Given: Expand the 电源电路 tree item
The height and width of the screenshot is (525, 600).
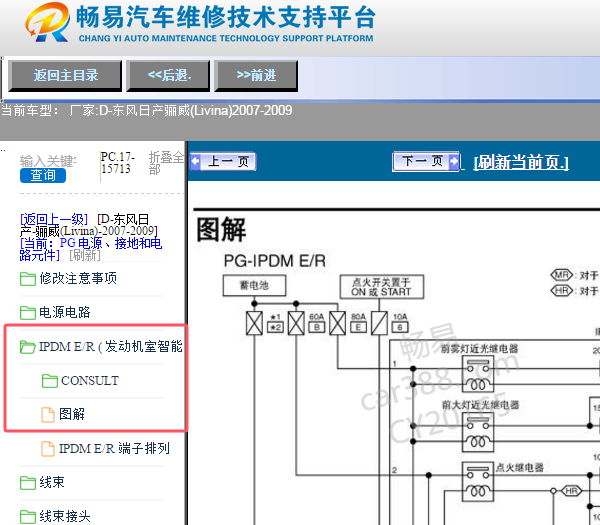Looking at the screenshot, I should [x=65, y=312].
